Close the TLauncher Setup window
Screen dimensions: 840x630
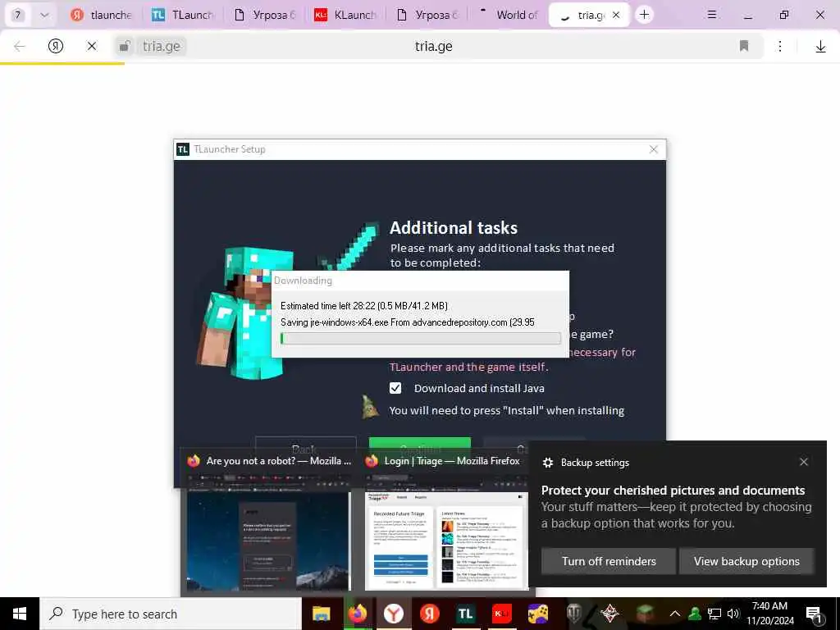point(654,149)
